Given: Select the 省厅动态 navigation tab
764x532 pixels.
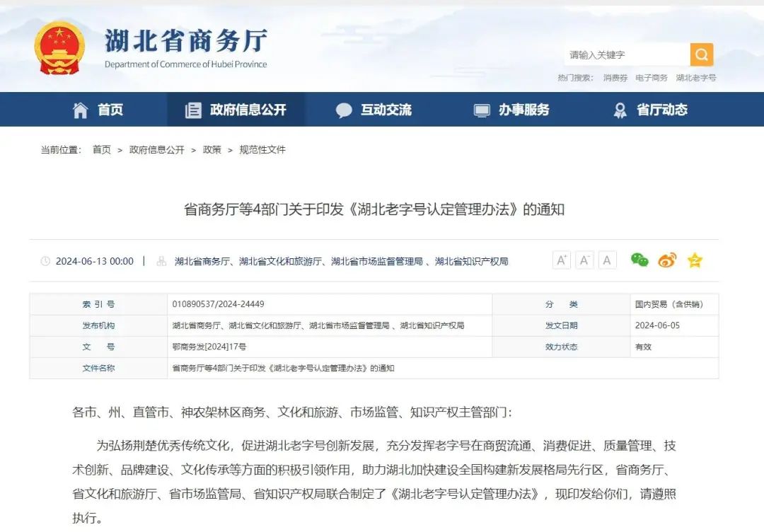Looking at the screenshot, I should click(x=650, y=110).
